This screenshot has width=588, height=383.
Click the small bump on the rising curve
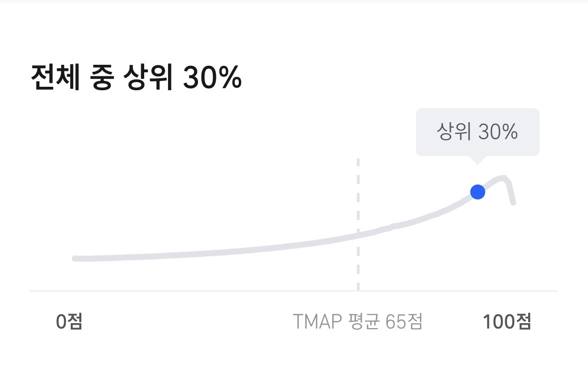(x=393, y=226)
